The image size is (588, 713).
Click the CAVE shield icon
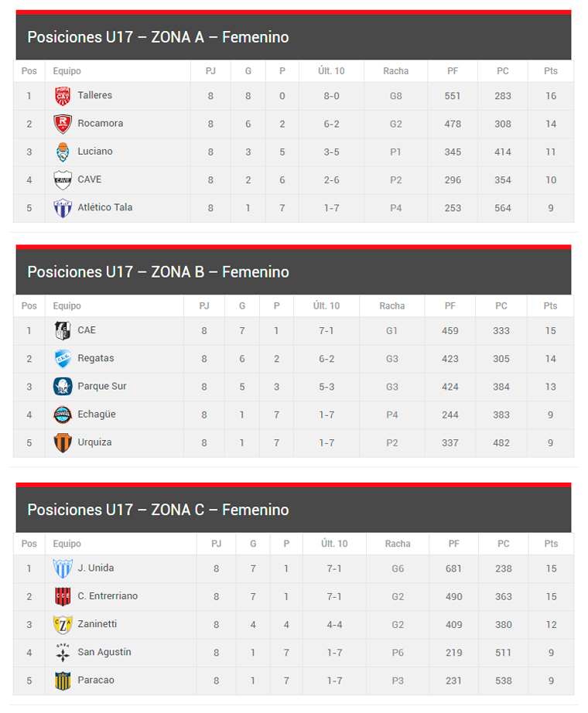[63, 180]
